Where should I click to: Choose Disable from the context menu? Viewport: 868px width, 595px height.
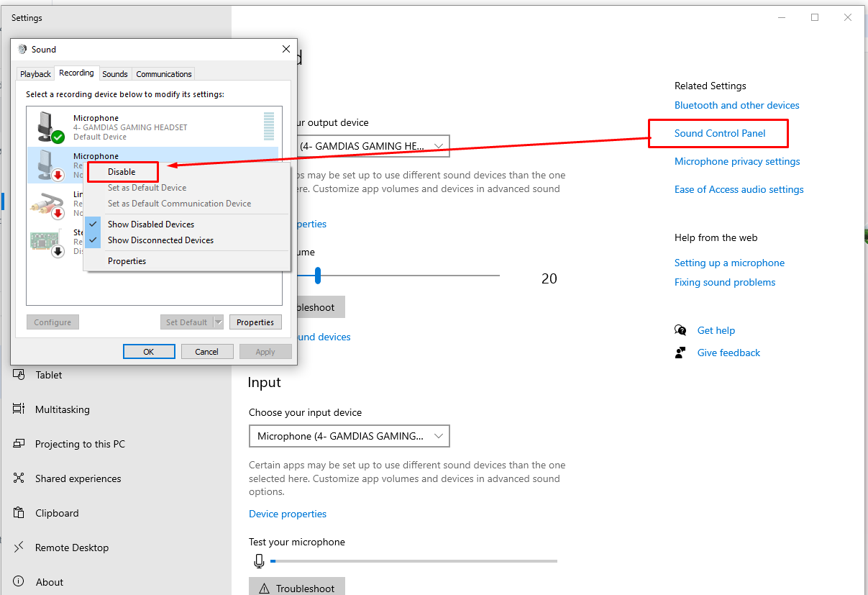pos(122,172)
